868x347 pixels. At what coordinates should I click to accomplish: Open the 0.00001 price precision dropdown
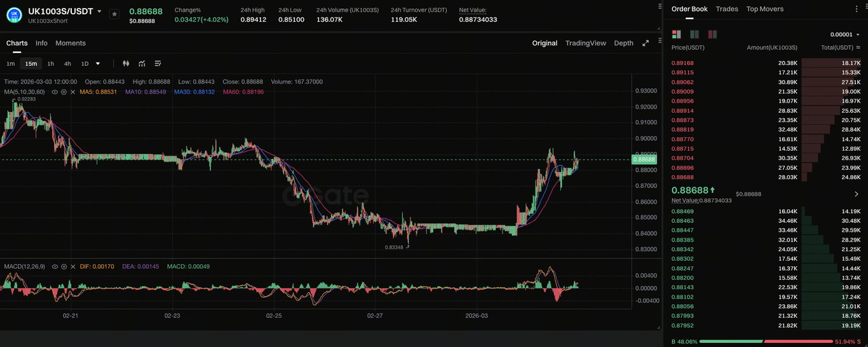click(847, 34)
